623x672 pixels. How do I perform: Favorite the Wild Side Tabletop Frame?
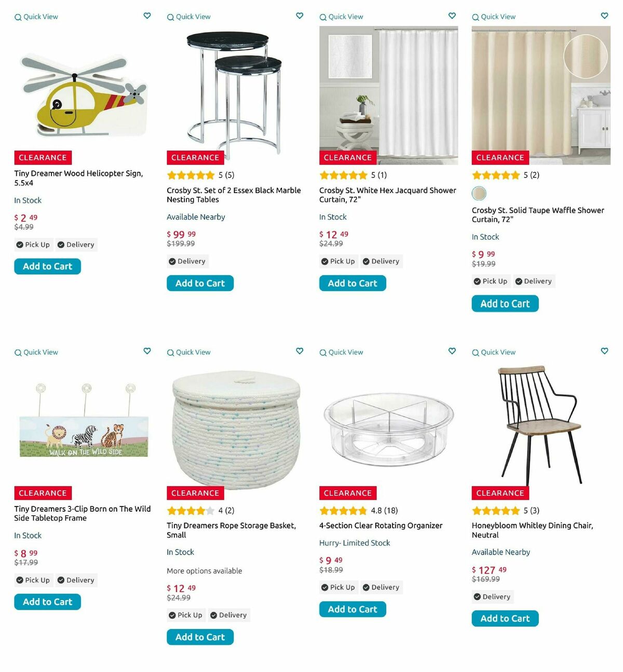coord(147,351)
